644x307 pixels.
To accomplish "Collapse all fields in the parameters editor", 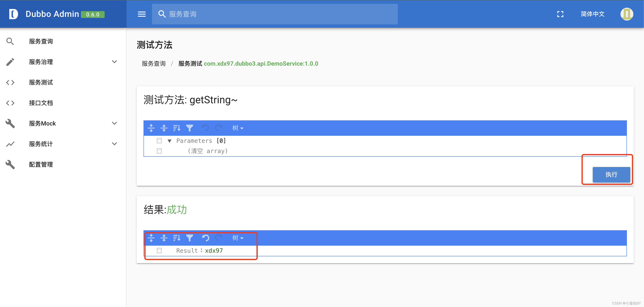I will click(164, 128).
